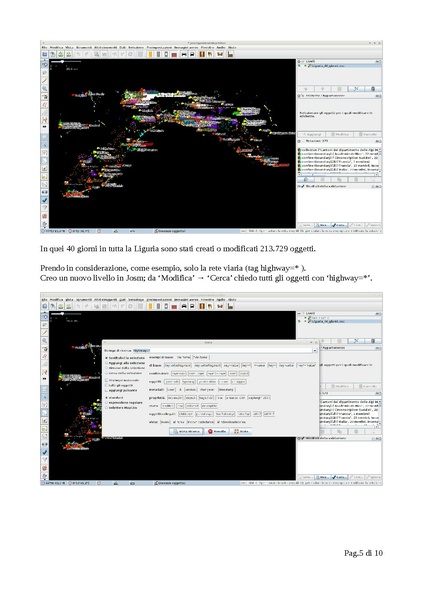The image size is (423, 598).
Task: Select the Zoom tool in the lower left toolbar
Action: pos(45,341)
